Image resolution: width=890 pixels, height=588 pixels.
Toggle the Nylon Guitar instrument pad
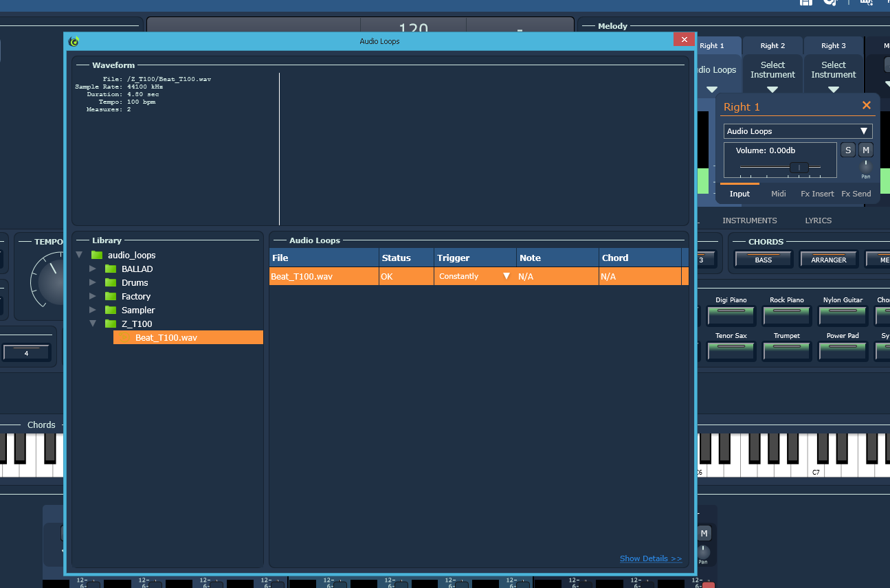[843, 316]
